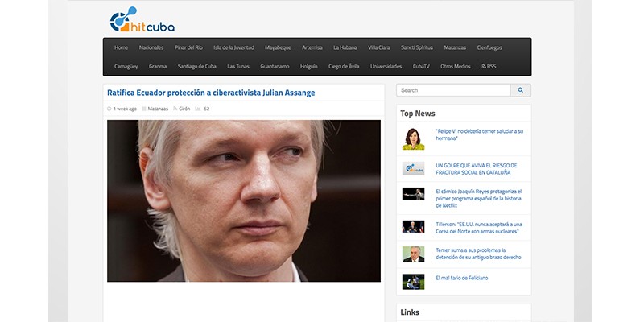Open thumbnail for El mal fario story

413,282
